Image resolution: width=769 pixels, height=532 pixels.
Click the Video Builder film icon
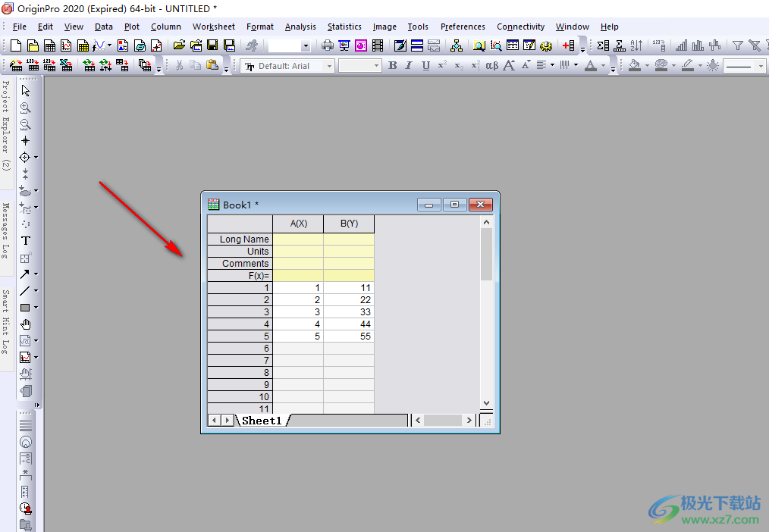click(x=378, y=45)
